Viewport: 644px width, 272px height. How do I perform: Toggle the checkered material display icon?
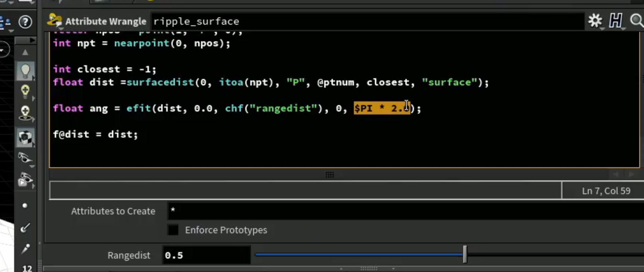click(x=25, y=138)
